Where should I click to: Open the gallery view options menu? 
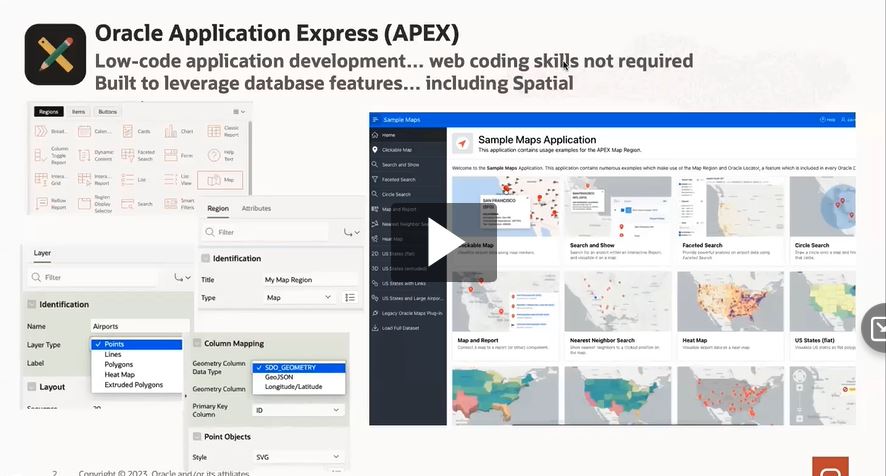point(239,112)
